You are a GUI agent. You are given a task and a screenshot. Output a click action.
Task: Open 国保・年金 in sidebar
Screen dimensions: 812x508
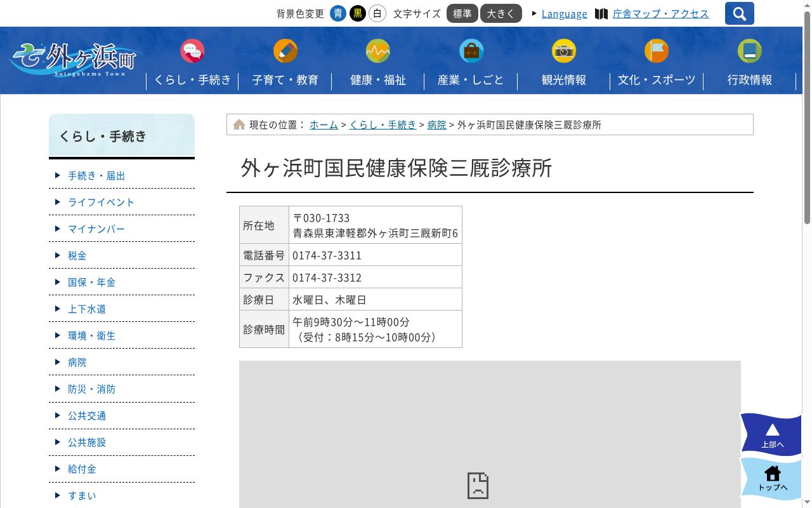[92, 283]
